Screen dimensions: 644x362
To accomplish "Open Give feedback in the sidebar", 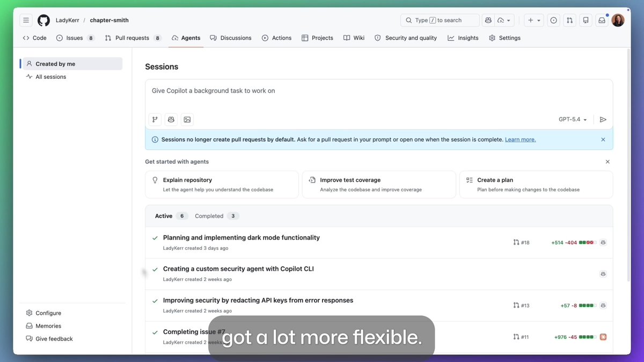I will [49, 339].
